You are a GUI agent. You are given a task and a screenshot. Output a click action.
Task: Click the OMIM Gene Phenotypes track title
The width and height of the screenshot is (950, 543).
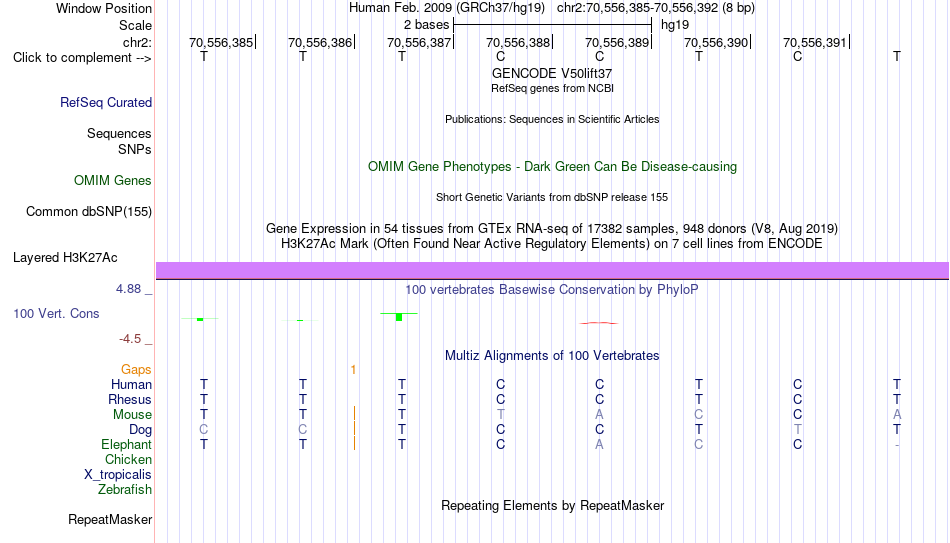[x=552, y=167]
